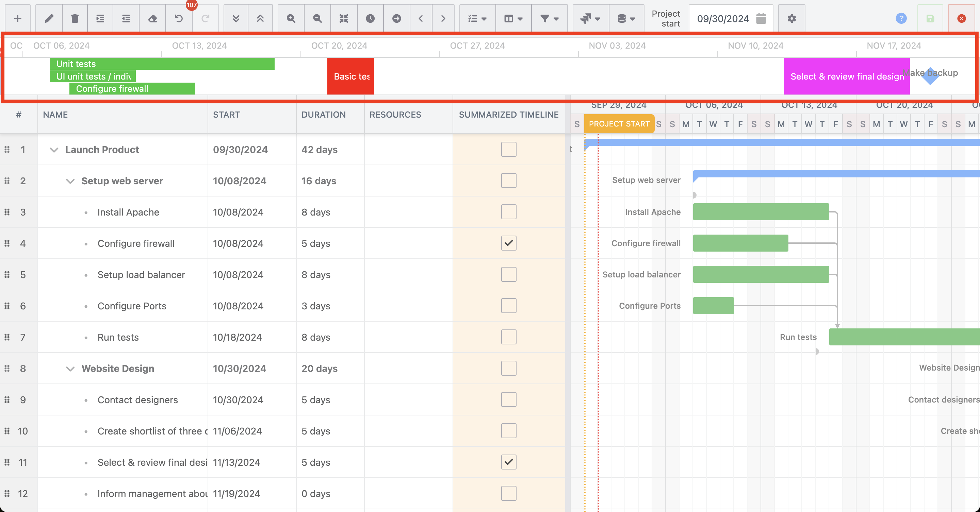Check summarized timeline box for Install Apache
This screenshot has height=512, width=980.
509,212
